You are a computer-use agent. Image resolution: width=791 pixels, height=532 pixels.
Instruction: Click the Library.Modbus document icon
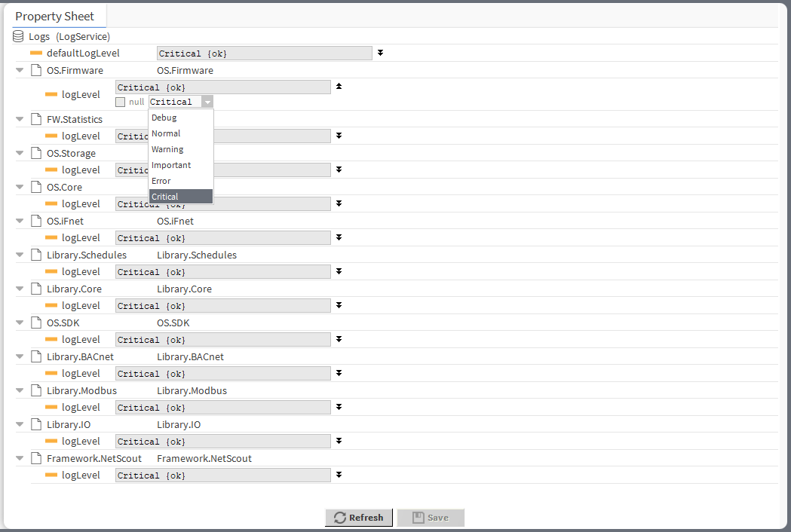click(35, 390)
